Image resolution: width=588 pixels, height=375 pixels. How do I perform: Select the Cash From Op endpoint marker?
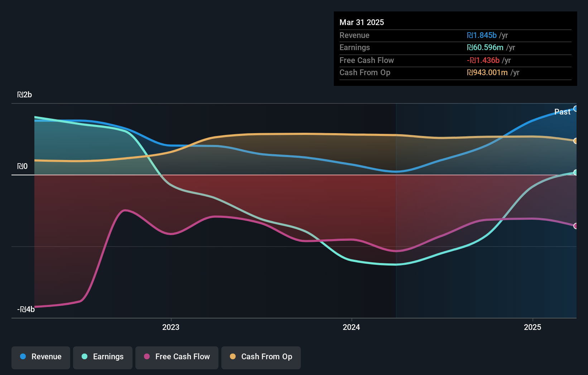click(x=575, y=141)
